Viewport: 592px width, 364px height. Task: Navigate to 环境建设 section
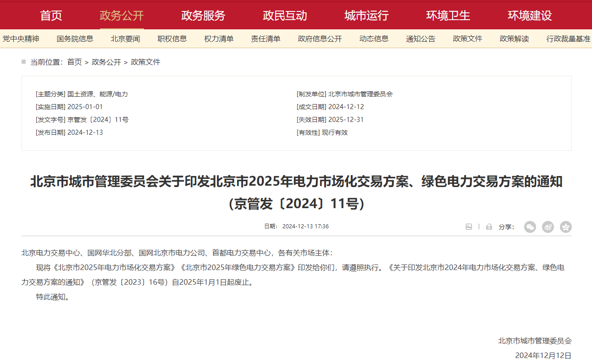(x=530, y=16)
